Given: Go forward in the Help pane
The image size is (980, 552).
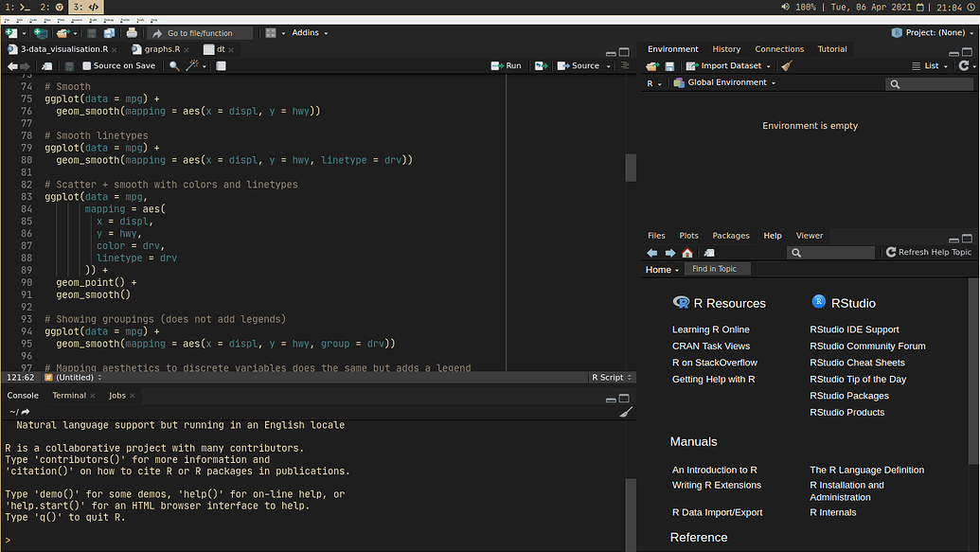Looking at the screenshot, I should (670, 253).
